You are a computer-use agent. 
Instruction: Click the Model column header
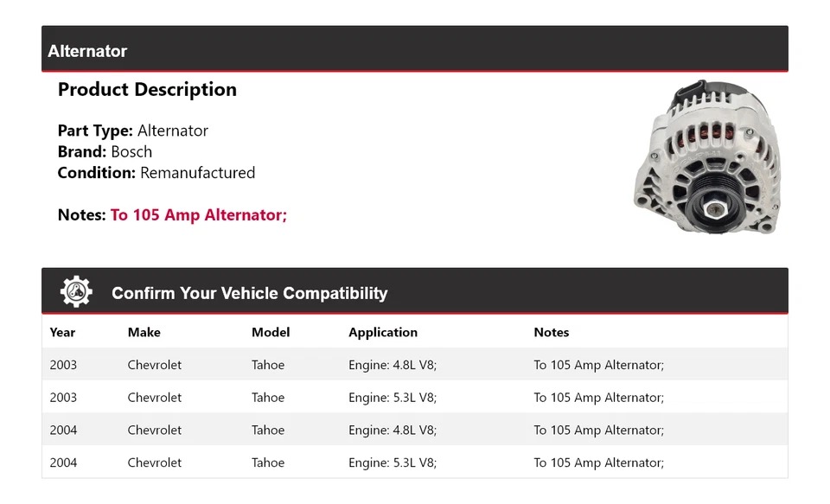click(271, 332)
